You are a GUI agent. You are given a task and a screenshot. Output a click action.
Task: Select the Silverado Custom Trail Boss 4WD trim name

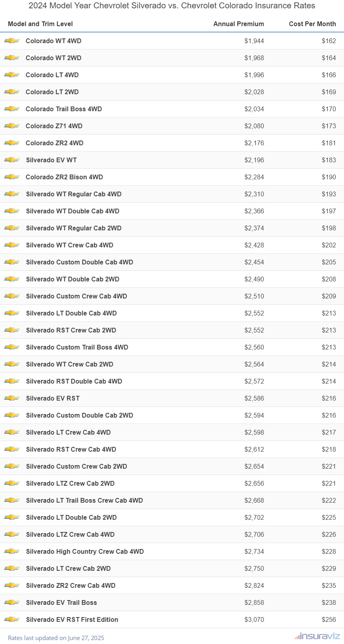coord(77,347)
